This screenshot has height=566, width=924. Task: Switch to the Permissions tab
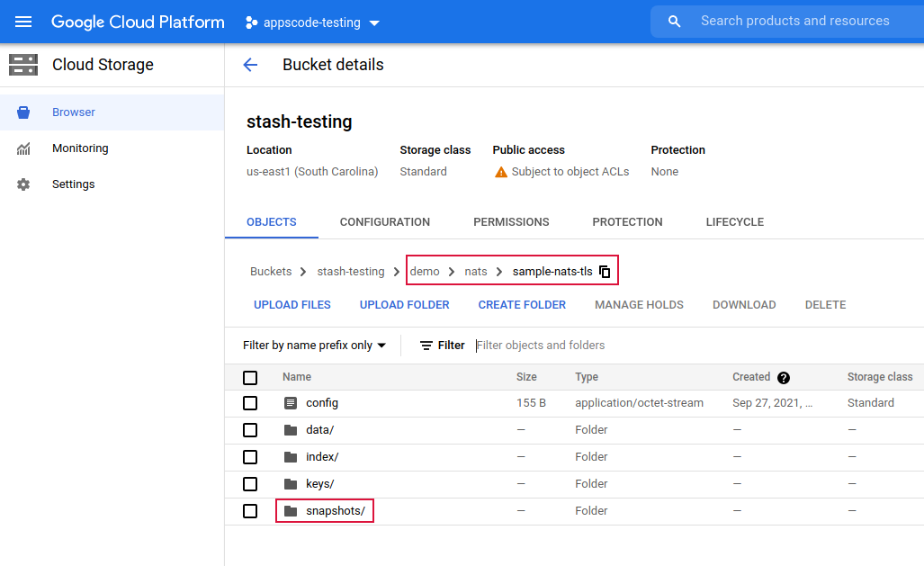[x=511, y=222]
